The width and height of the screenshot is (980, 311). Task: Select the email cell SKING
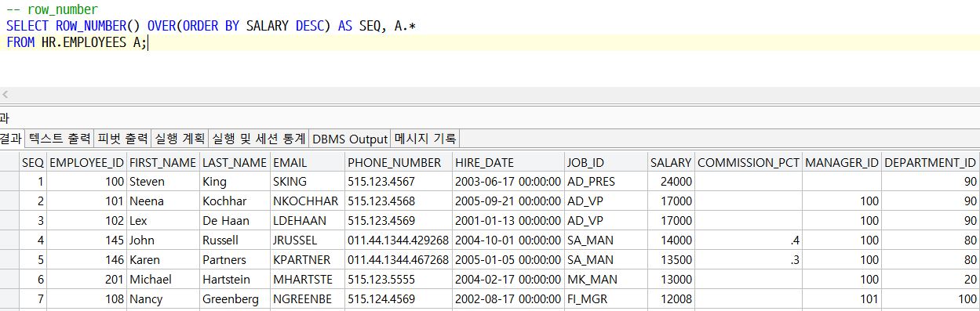(308, 181)
